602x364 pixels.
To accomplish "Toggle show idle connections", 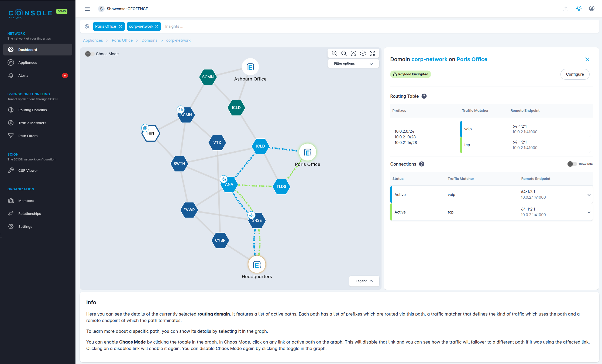I will (571, 164).
